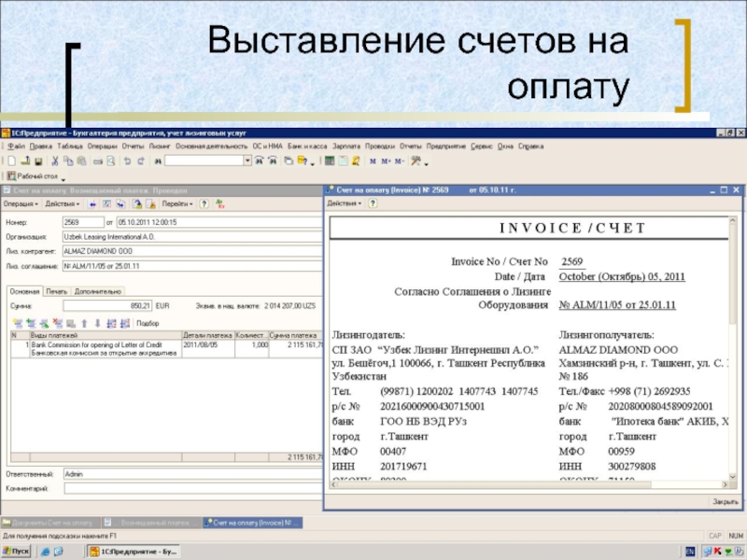Click the Delete row red-cross icon above table
Screen dimensions: 747x560
point(58,323)
